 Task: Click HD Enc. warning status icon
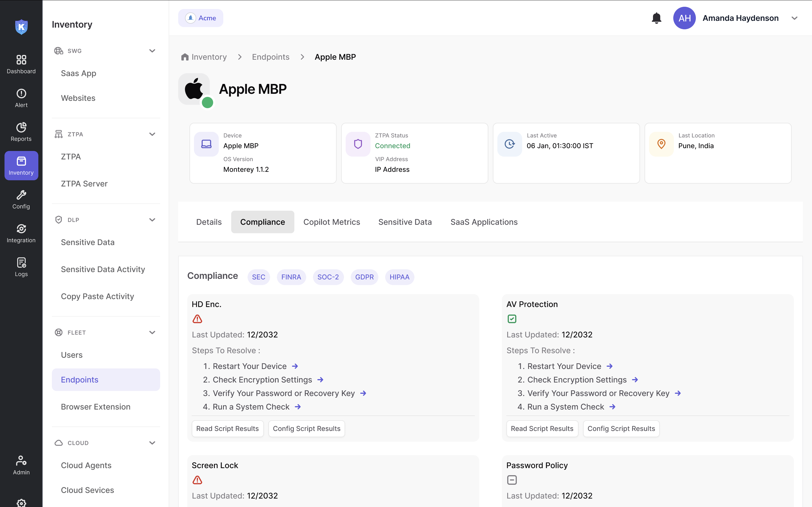coord(197,319)
